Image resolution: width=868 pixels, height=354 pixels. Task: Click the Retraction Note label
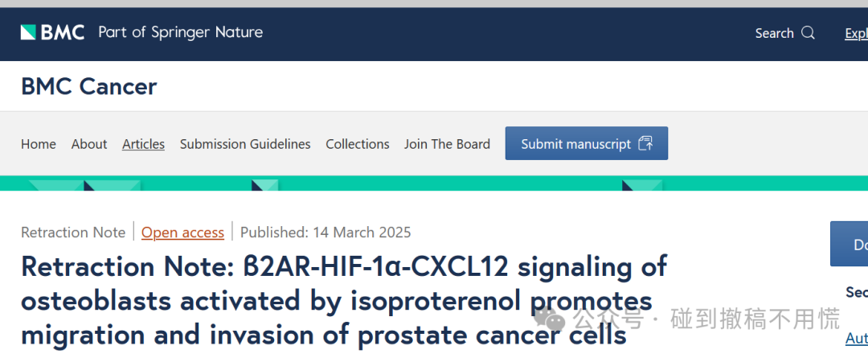[73, 233]
